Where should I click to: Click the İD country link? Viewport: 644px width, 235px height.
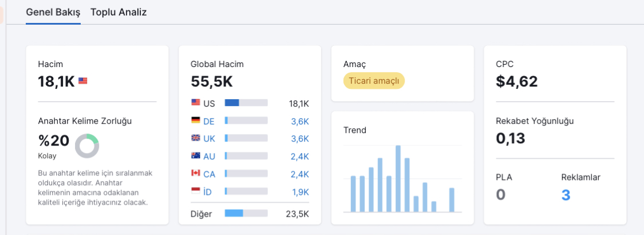point(208,192)
